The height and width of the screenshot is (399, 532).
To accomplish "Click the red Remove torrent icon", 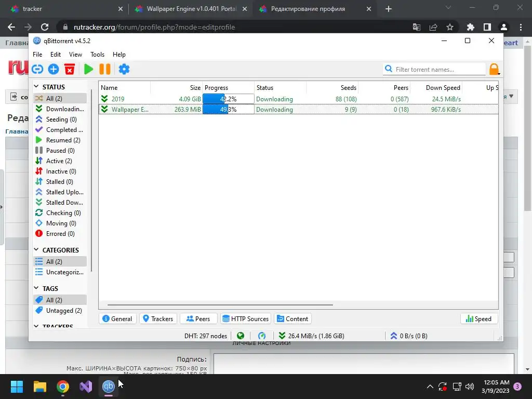I will 70,69.
